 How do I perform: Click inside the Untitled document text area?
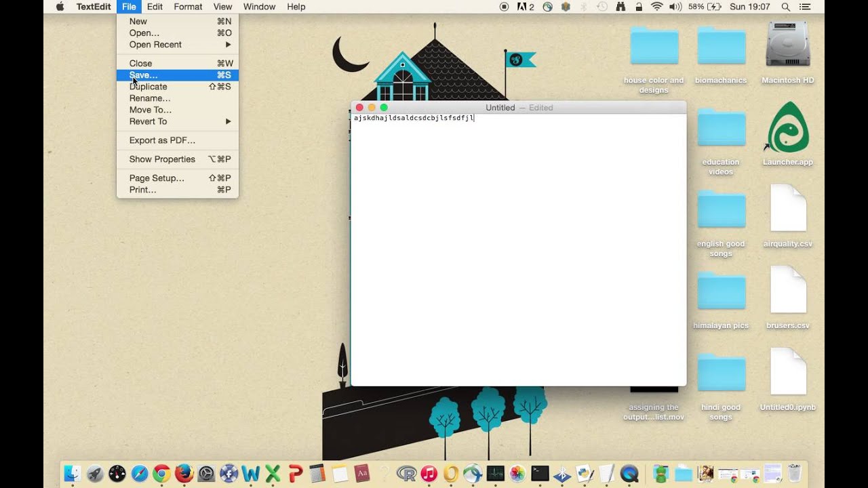coord(519,250)
